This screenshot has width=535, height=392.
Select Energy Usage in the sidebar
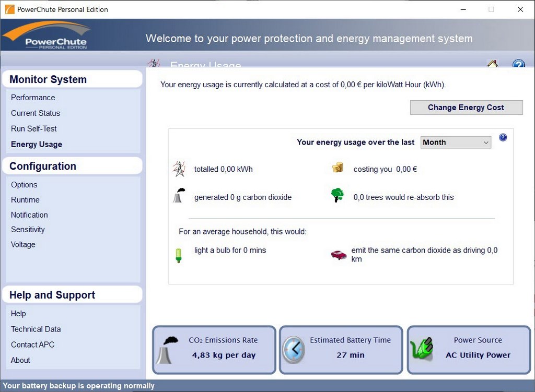pos(37,145)
